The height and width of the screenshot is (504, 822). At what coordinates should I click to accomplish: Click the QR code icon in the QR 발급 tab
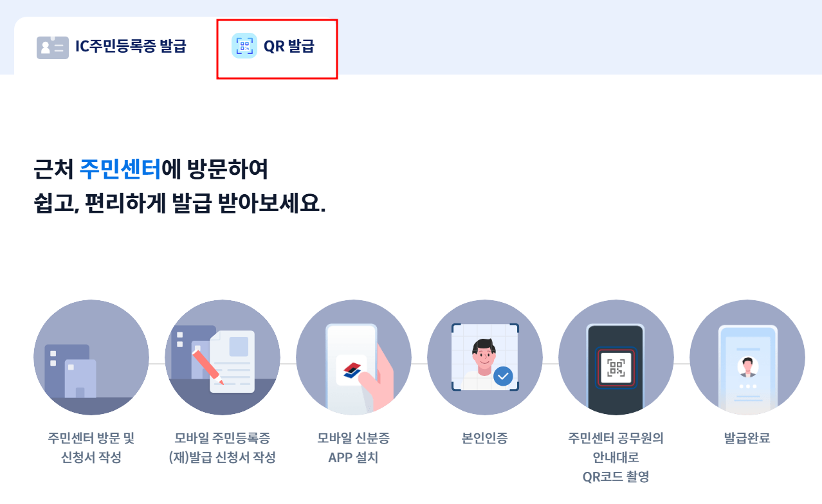tap(244, 46)
